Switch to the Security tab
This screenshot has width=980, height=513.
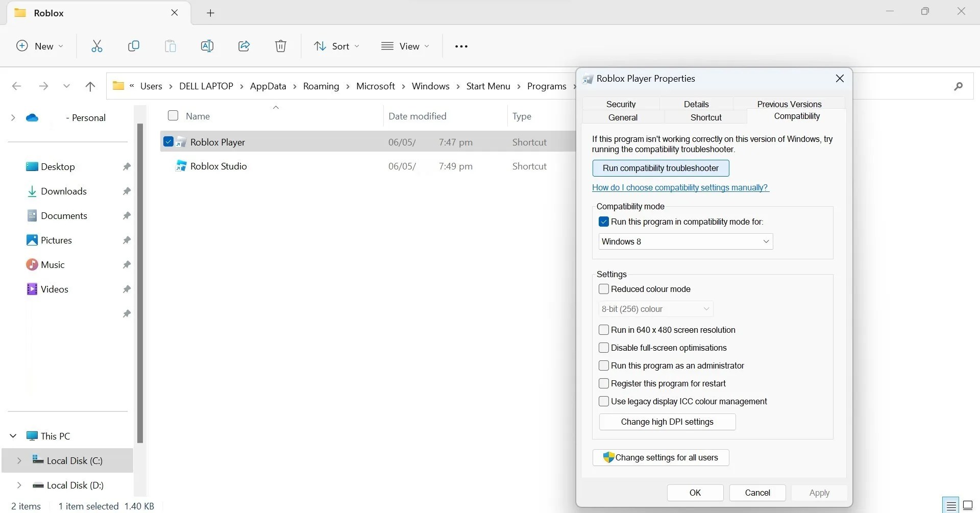tap(621, 104)
